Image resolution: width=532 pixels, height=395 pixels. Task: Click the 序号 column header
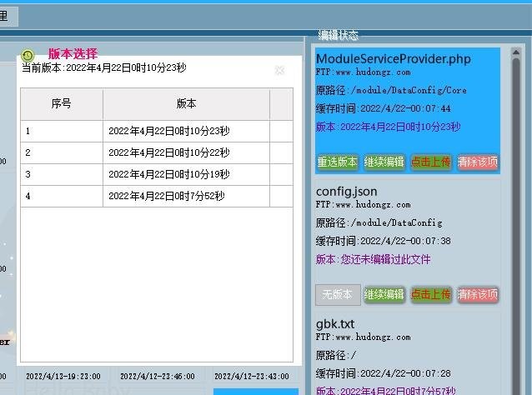click(61, 104)
